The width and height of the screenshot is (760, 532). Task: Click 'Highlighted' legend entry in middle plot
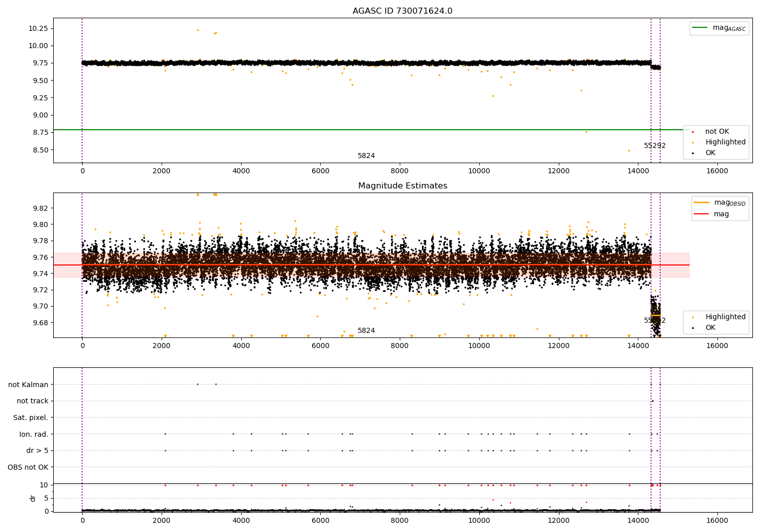[725, 317]
